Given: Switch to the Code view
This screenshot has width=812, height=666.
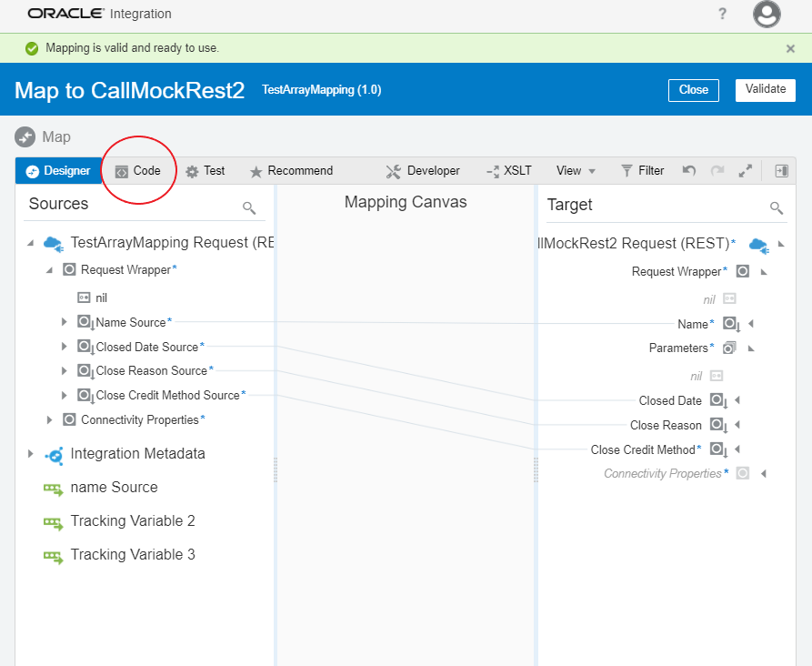Looking at the screenshot, I should pyautogui.click(x=138, y=171).
